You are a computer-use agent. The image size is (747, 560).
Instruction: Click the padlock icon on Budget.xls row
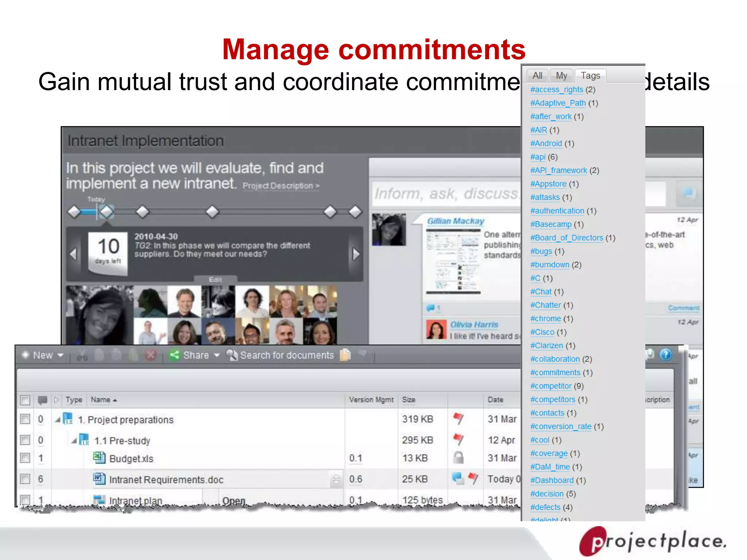coord(458,458)
